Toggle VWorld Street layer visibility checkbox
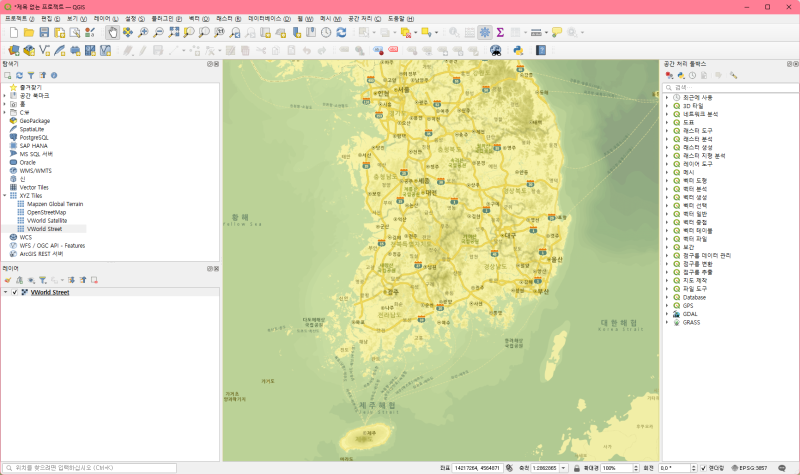Screen dimensions: 800x475 click(x=15, y=292)
